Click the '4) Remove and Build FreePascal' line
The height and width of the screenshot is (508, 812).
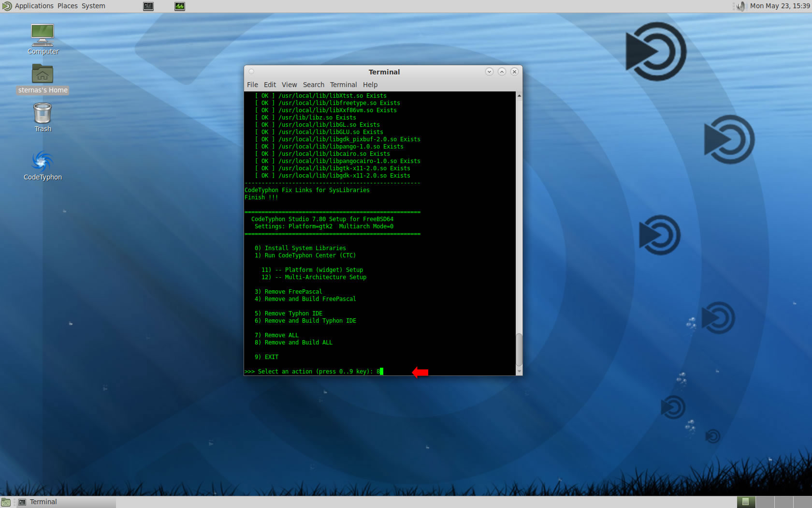pyautogui.click(x=305, y=299)
